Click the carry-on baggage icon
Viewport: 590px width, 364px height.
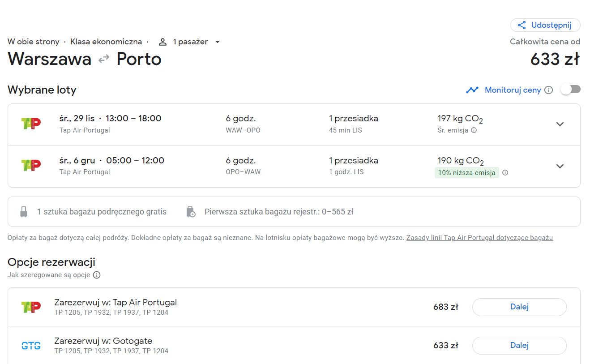24,212
